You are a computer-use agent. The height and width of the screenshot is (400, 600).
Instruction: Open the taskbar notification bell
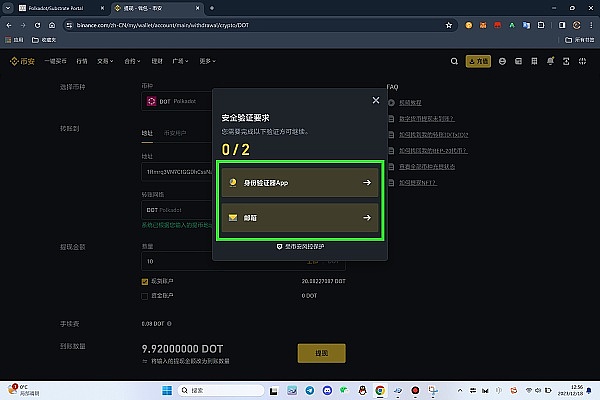pos(589,390)
